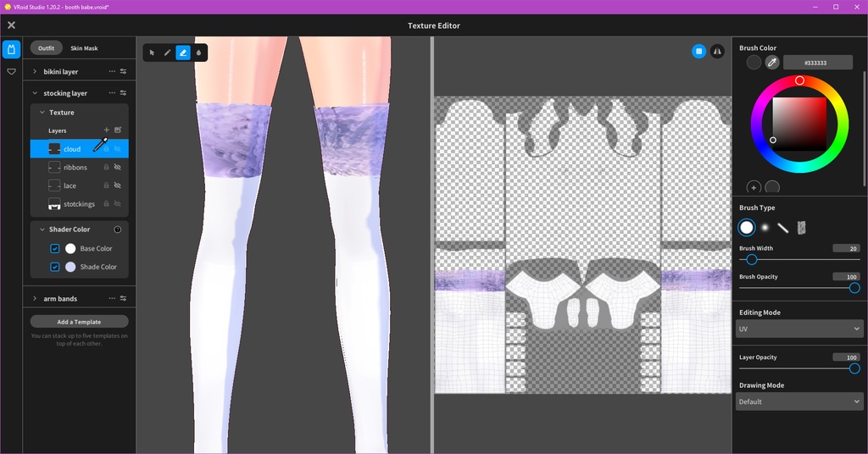Toggle visibility of the lace layer
The height and width of the screenshot is (454, 868).
117,185
